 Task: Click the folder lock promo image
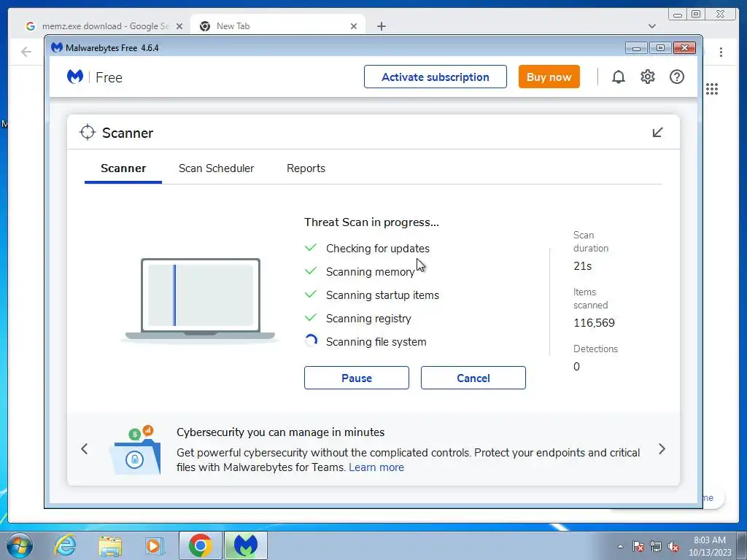click(x=135, y=451)
